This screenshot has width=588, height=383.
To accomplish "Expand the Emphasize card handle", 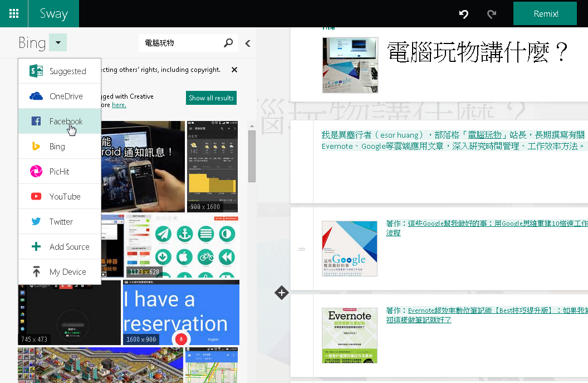I will click(x=301, y=249).
